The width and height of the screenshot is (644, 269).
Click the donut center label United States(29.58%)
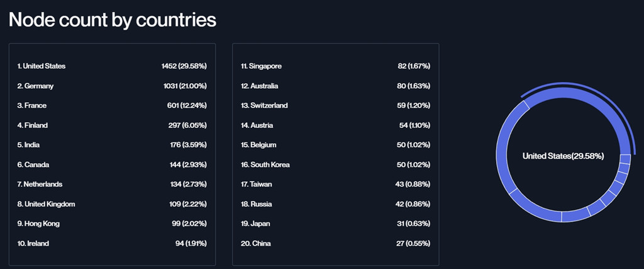pyautogui.click(x=563, y=156)
